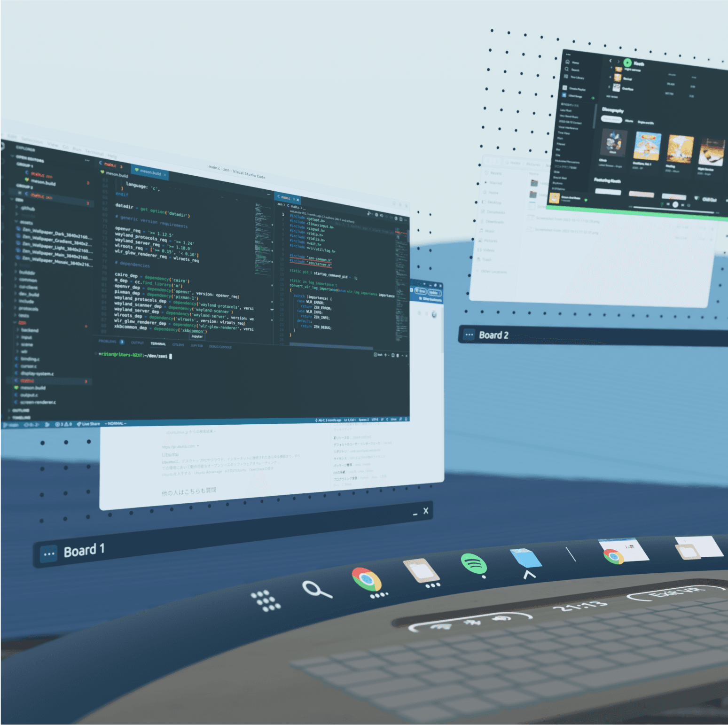Image resolution: width=728 pixels, height=725 pixels.
Task: Go back with the Spotify back arrow
Action: (611, 61)
